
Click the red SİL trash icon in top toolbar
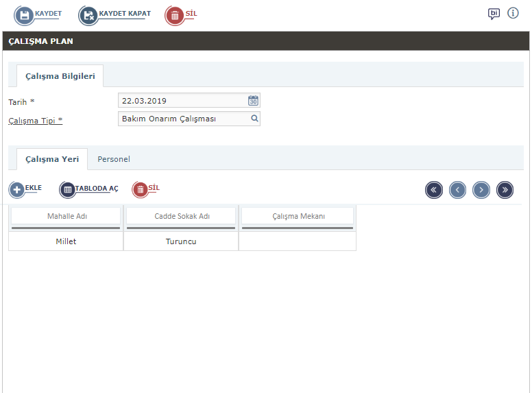175,16
